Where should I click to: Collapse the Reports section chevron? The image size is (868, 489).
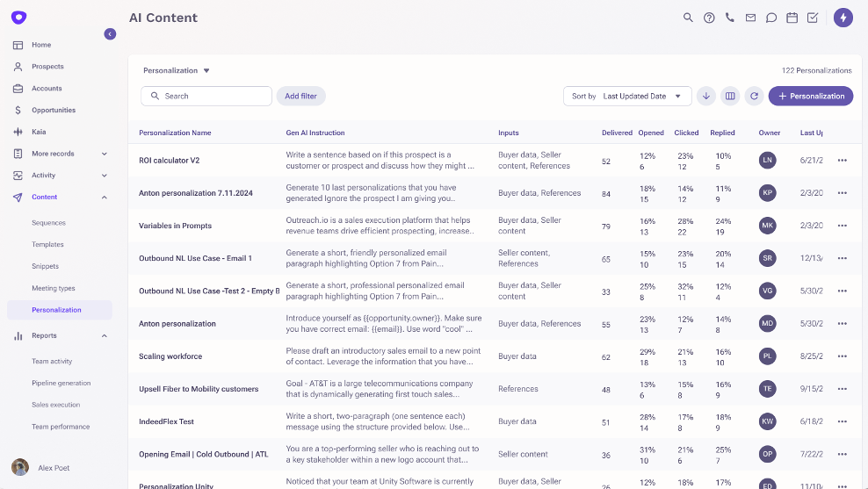[104, 335]
